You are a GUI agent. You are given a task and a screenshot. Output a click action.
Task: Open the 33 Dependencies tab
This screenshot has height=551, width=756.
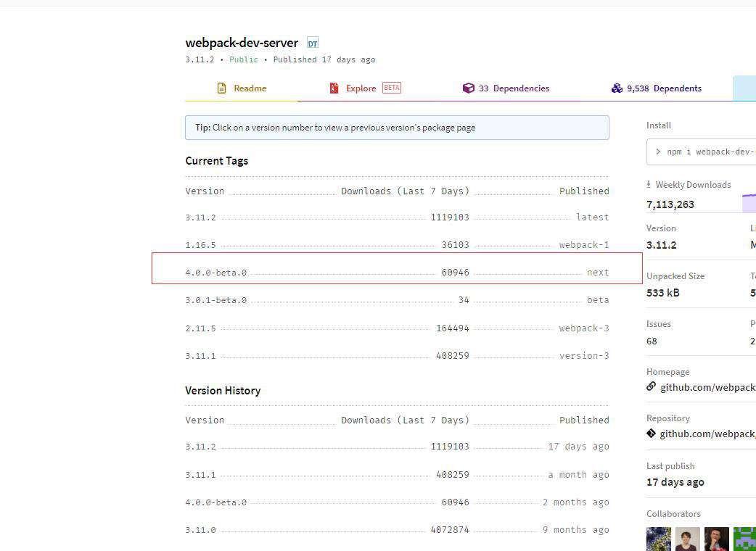click(x=506, y=88)
